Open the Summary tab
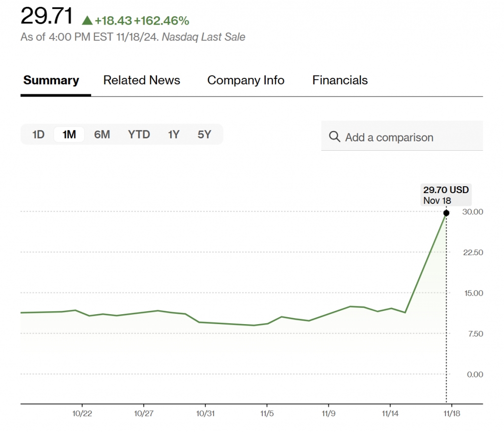 pyautogui.click(x=51, y=80)
